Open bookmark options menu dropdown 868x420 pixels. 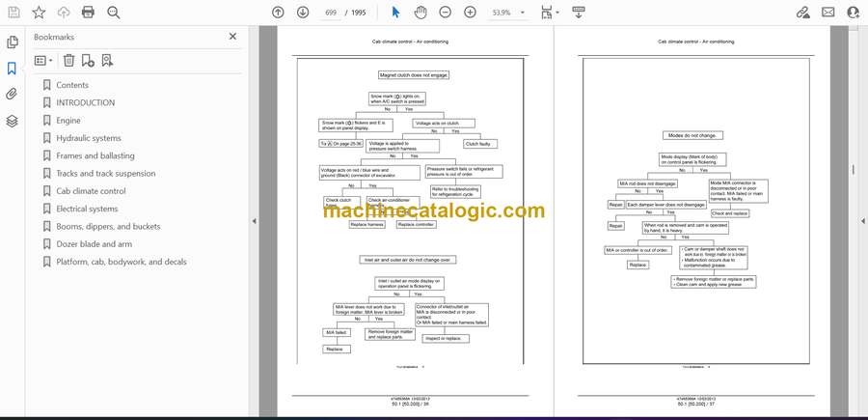(x=43, y=61)
